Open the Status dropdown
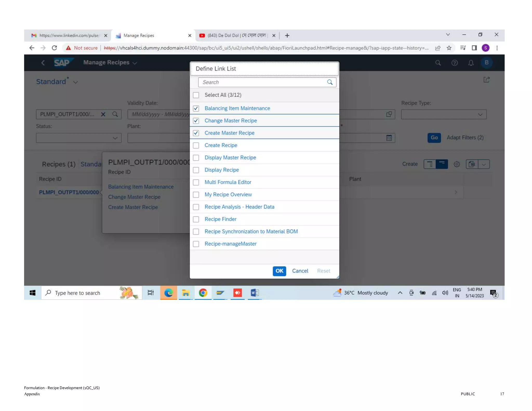Viewport: 532px width, 411px height. tap(115, 138)
